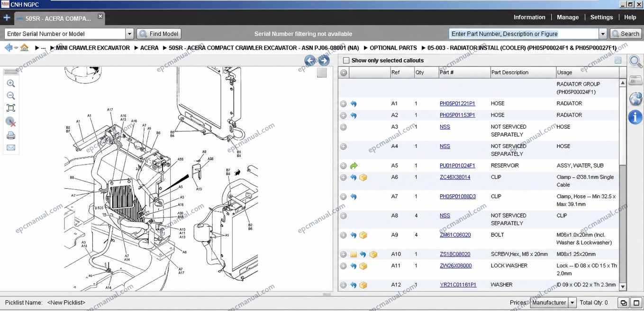The height and width of the screenshot is (311, 644).
Task: Click the Part # column header
Action: [x=464, y=73]
